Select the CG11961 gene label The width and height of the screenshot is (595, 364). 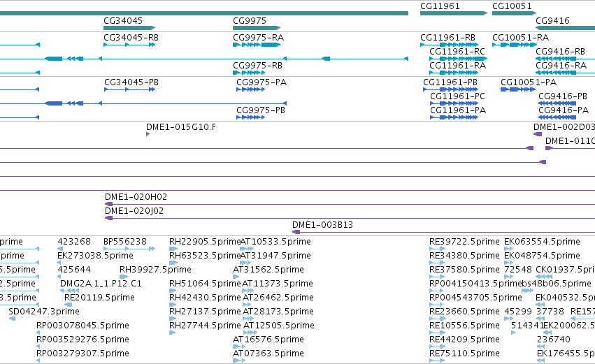pos(440,6)
